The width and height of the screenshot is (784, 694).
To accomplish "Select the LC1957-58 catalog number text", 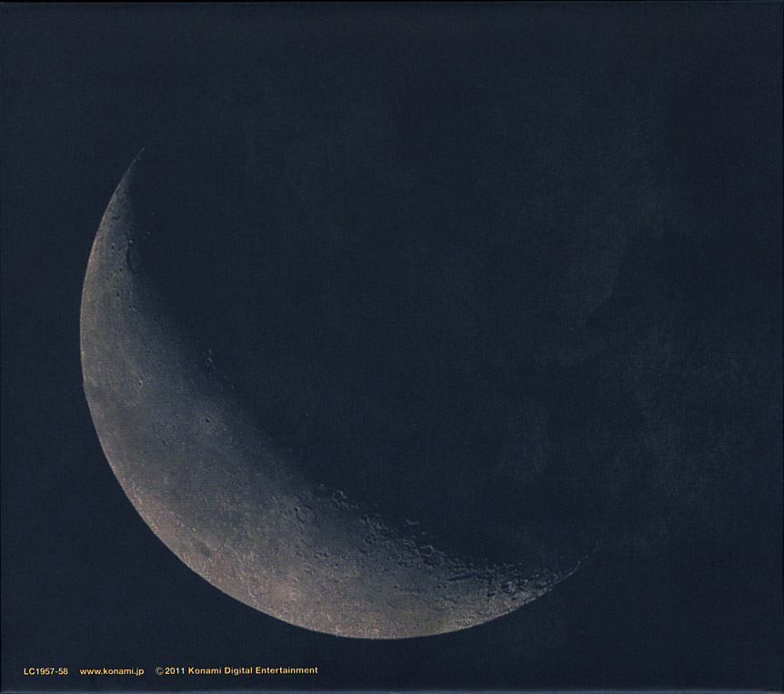I will (x=45, y=671).
